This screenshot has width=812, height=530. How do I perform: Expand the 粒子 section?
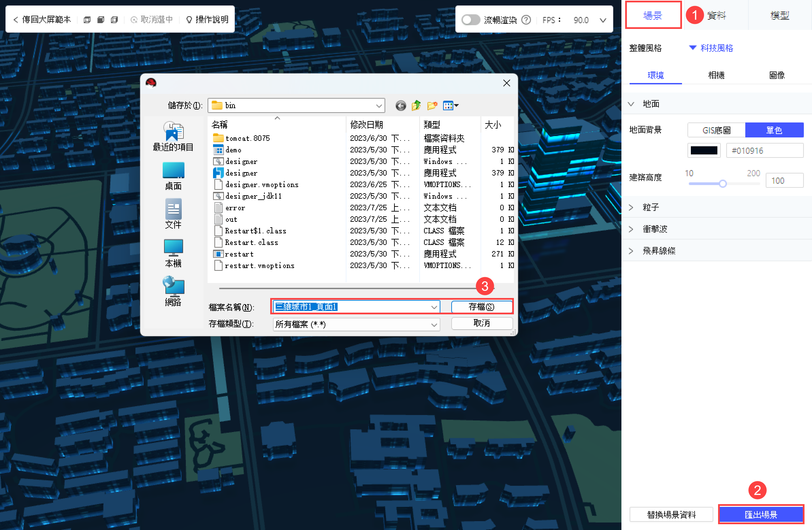pos(631,208)
